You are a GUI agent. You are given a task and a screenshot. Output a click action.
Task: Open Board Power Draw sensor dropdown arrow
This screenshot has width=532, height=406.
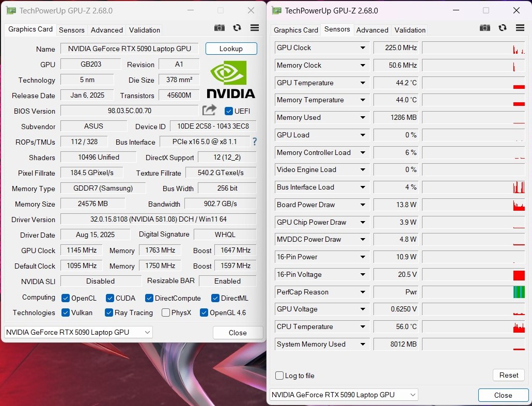point(363,205)
